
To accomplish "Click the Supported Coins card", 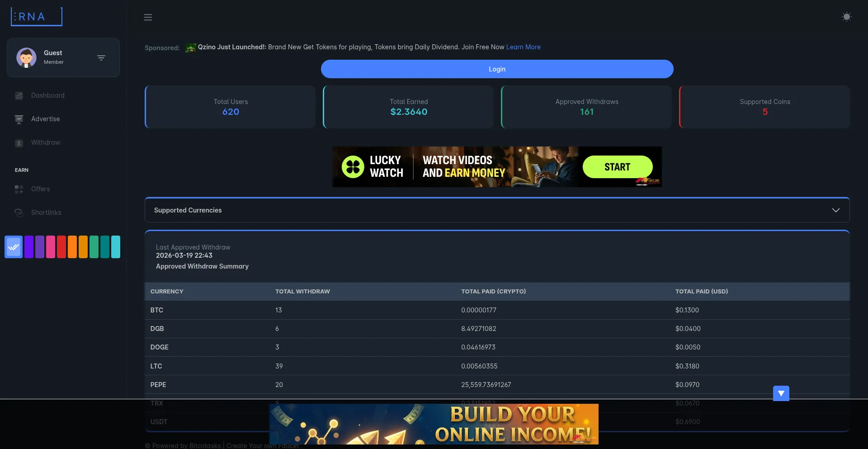I will (765, 107).
